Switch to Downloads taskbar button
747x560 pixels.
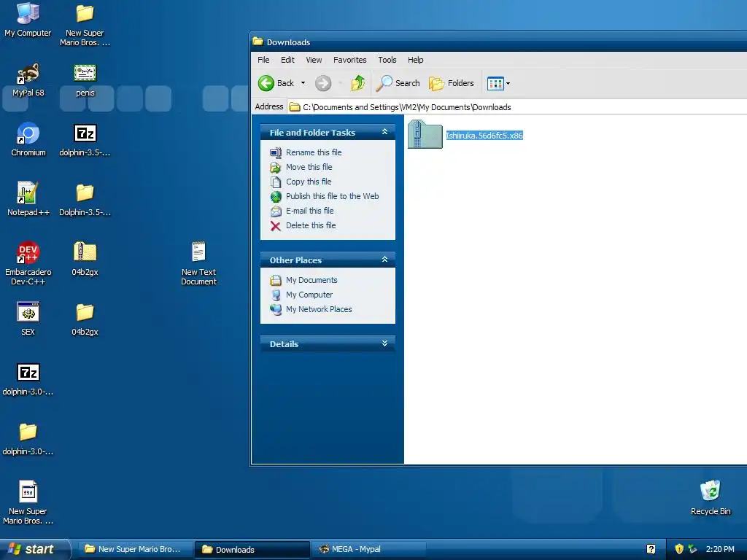(x=252, y=550)
